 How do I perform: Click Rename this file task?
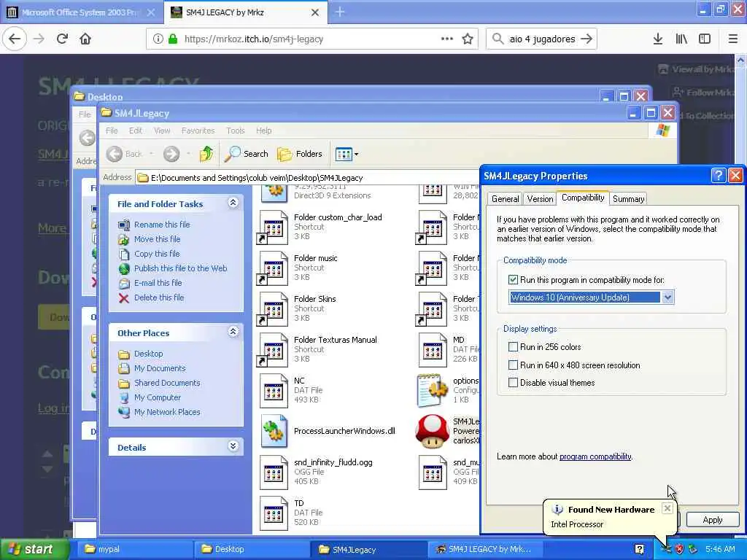click(x=161, y=225)
